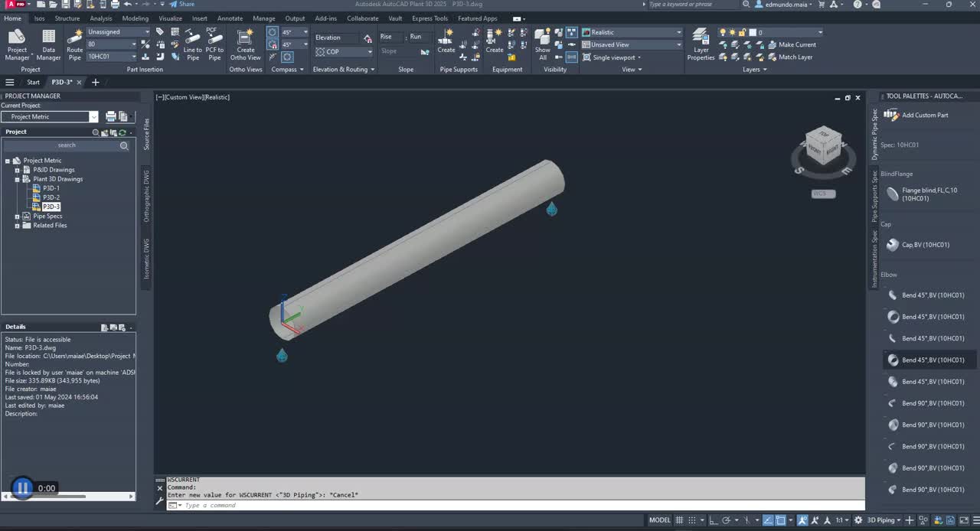Switch to the Annotate ribbon tab
The image size is (980, 531).
pos(230,18)
